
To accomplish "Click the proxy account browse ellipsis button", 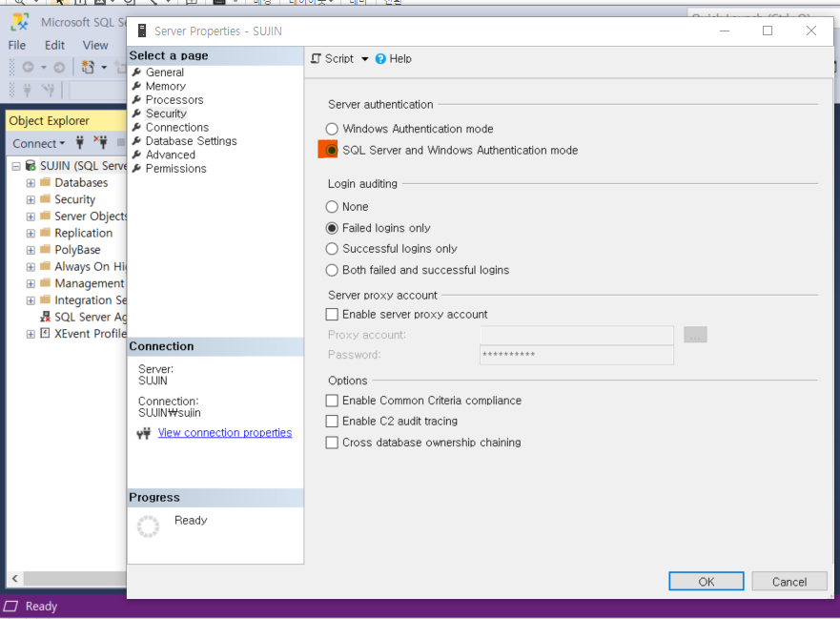I will (x=695, y=335).
